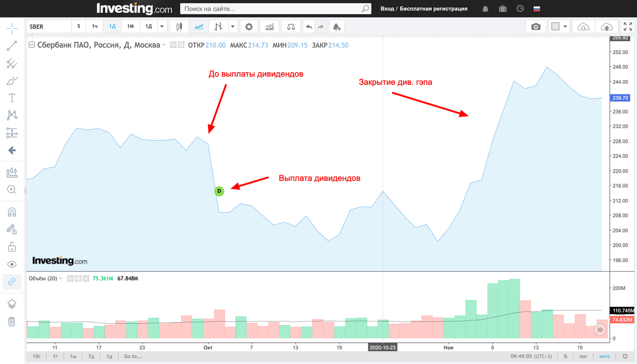Set range to 10г
The image size is (637, 364).
tap(37, 356)
